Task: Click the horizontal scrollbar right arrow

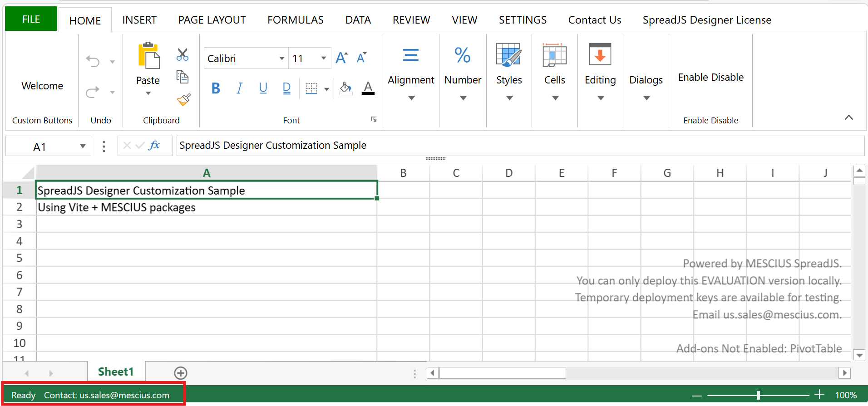Action: pos(844,373)
